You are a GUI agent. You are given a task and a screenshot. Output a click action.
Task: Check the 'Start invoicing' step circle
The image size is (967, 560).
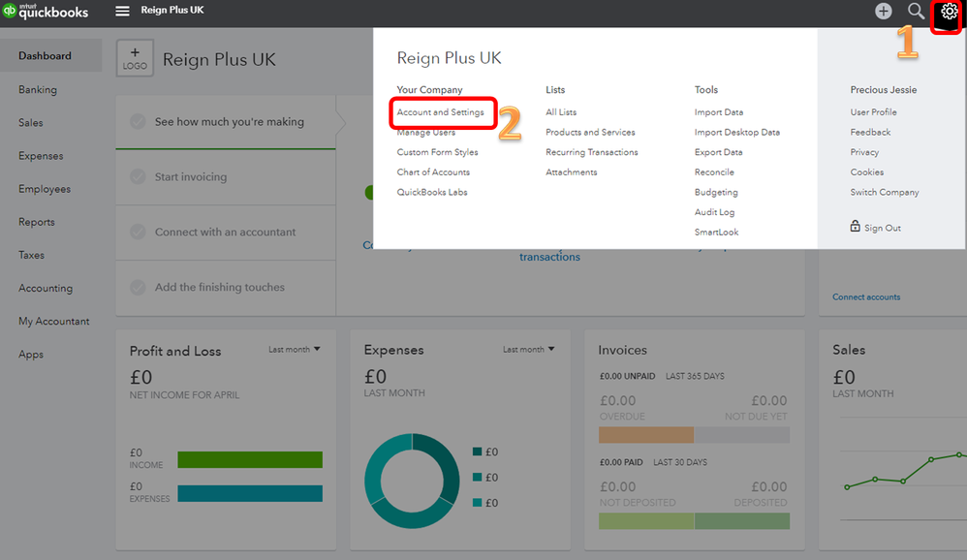tap(139, 177)
